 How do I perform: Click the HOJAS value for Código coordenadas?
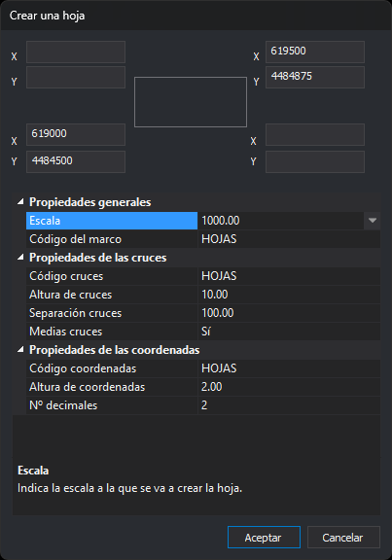289,368
